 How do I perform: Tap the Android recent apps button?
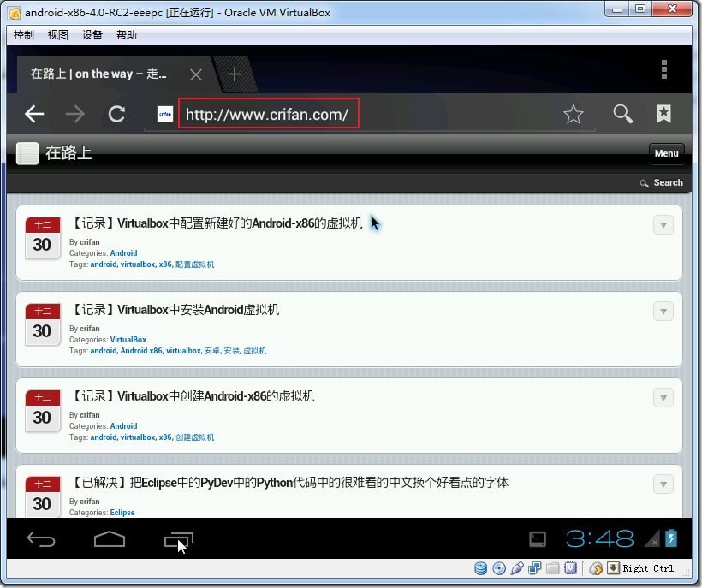179,540
